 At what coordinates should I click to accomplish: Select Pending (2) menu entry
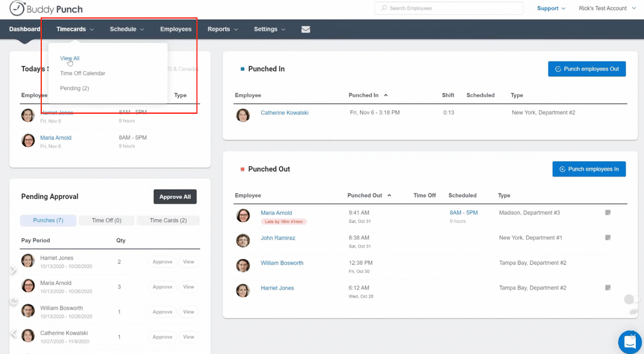pos(75,88)
